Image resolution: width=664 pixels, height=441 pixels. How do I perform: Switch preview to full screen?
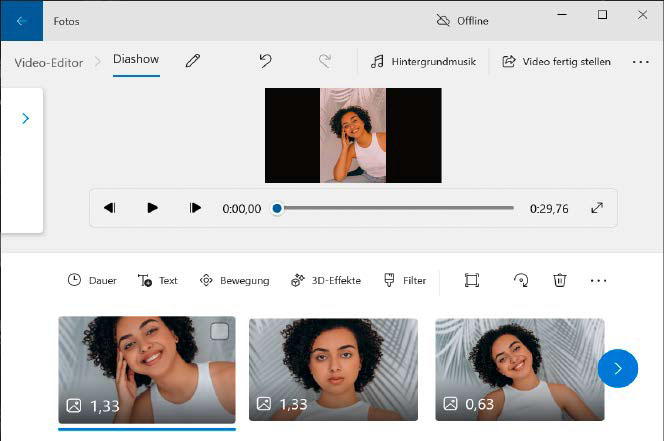click(x=597, y=208)
